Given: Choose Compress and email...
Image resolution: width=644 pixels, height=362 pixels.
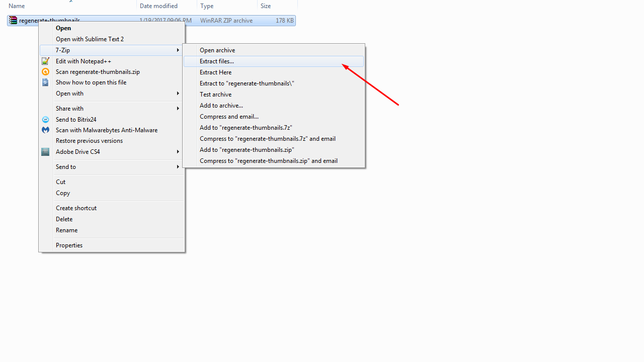Looking at the screenshot, I should click(x=274, y=117).
